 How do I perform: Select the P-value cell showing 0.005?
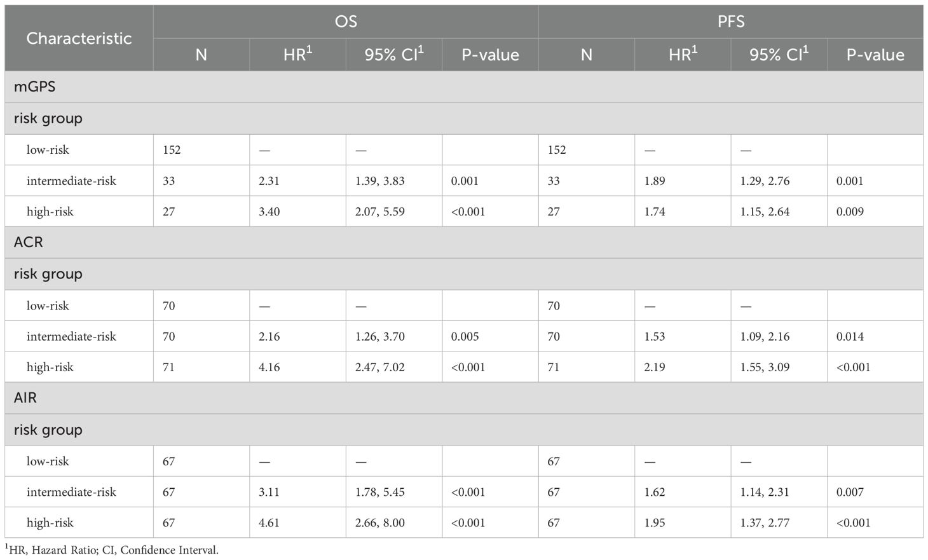pos(465,336)
